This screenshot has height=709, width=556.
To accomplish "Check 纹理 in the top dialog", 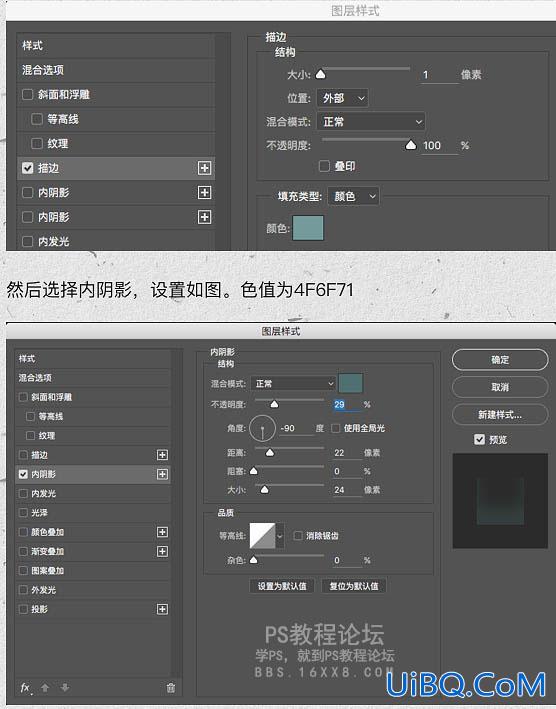I will (x=37, y=143).
